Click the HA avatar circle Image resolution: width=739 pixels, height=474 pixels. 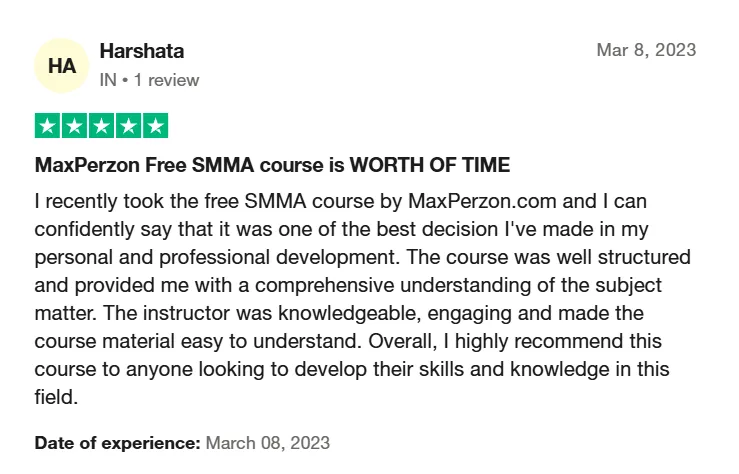pyautogui.click(x=62, y=65)
